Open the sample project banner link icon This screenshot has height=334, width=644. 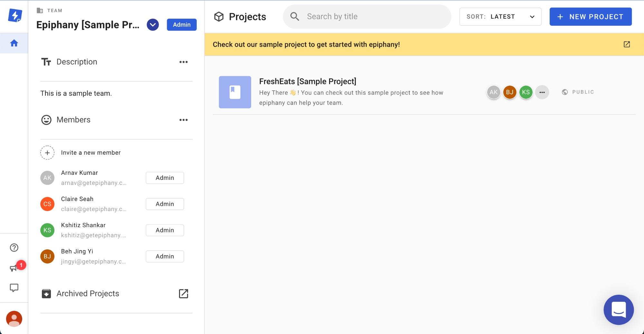[x=627, y=44]
